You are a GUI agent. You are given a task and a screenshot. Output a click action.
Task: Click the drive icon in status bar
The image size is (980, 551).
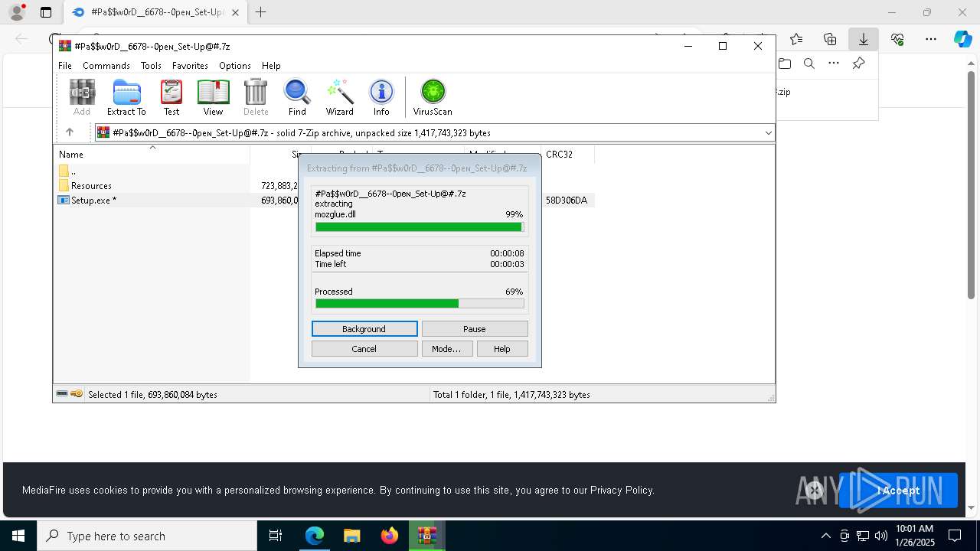[x=62, y=394]
